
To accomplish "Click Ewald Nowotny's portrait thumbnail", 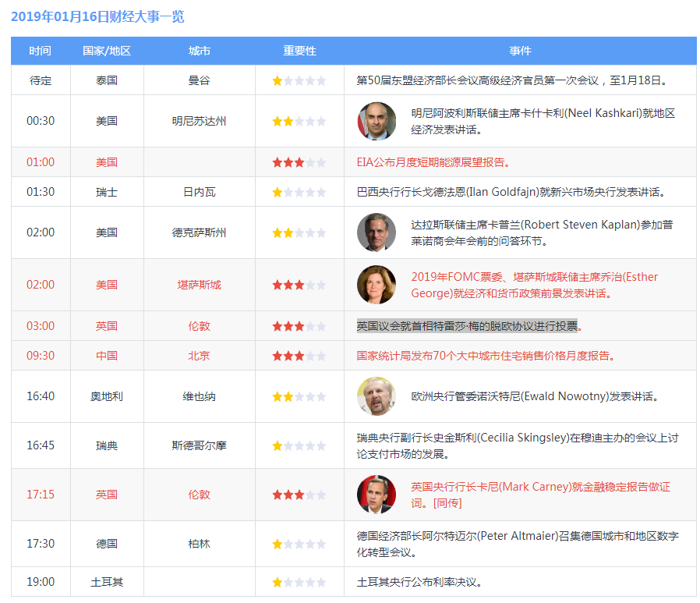I will click(377, 396).
